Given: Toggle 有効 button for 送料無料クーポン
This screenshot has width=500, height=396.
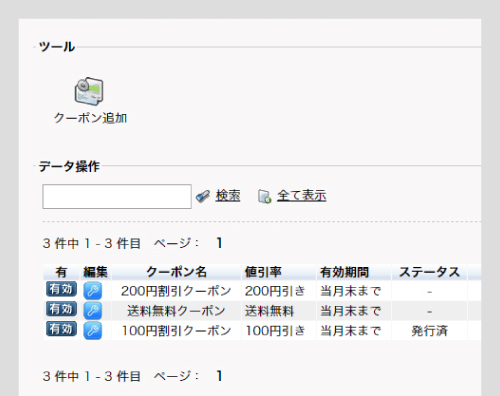Looking at the screenshot, I should click(x=61, y=309).
